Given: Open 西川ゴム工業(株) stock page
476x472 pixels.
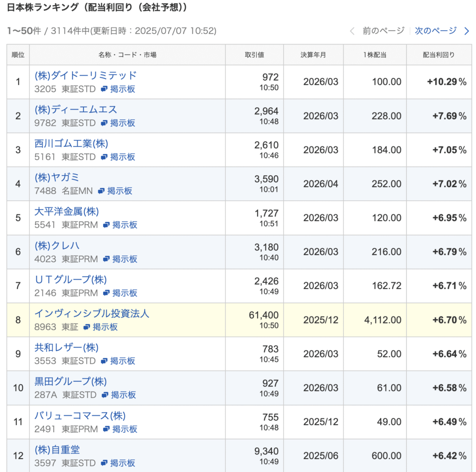Looking at the screenshot, I should (x=71, y=144).
